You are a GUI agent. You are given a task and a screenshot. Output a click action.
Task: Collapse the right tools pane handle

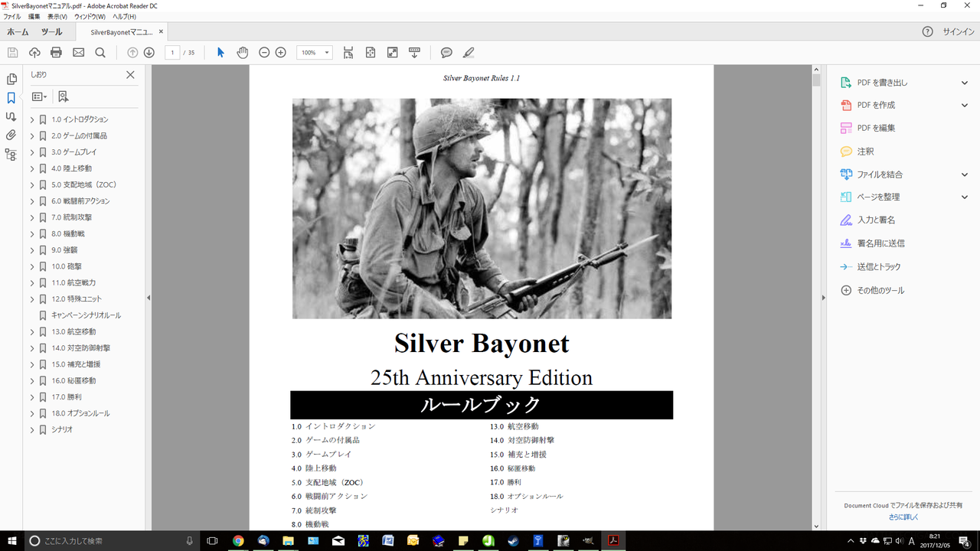[824, 298]
